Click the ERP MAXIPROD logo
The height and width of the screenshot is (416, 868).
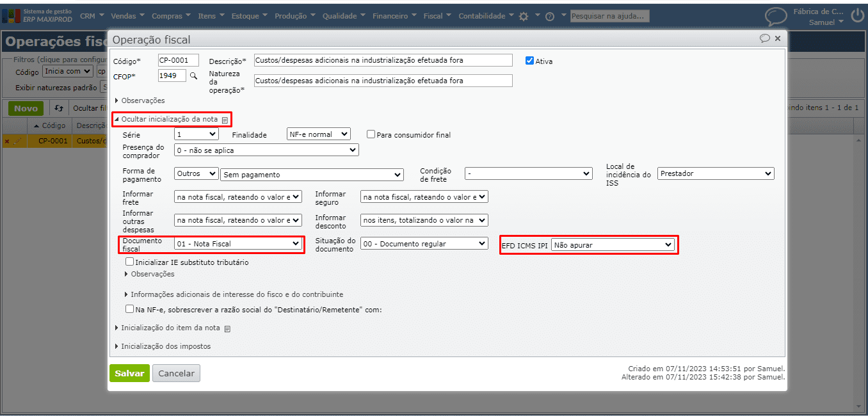37,15
